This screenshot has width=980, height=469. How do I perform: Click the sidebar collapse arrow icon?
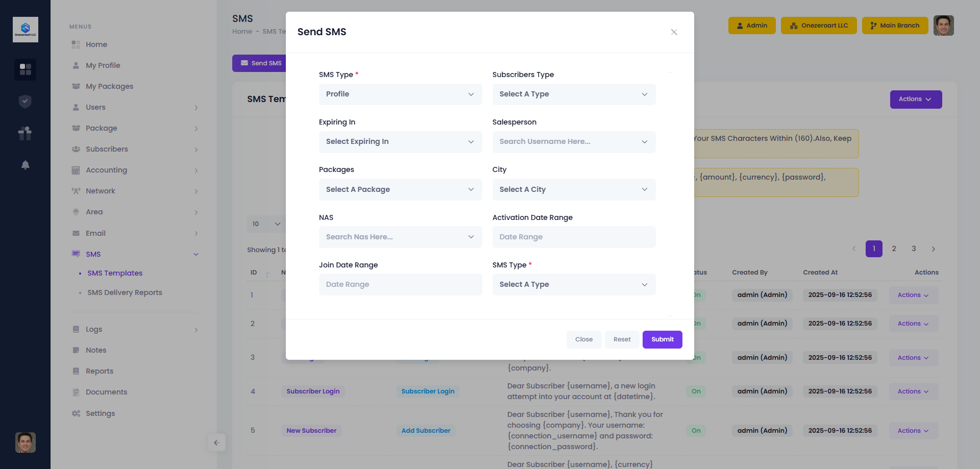217,442
